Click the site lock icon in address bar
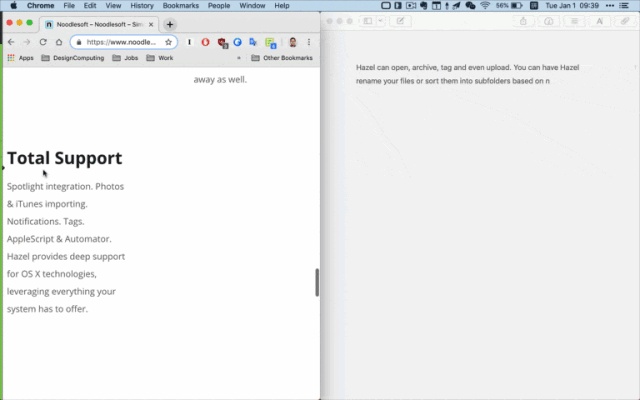 [79, 42]
